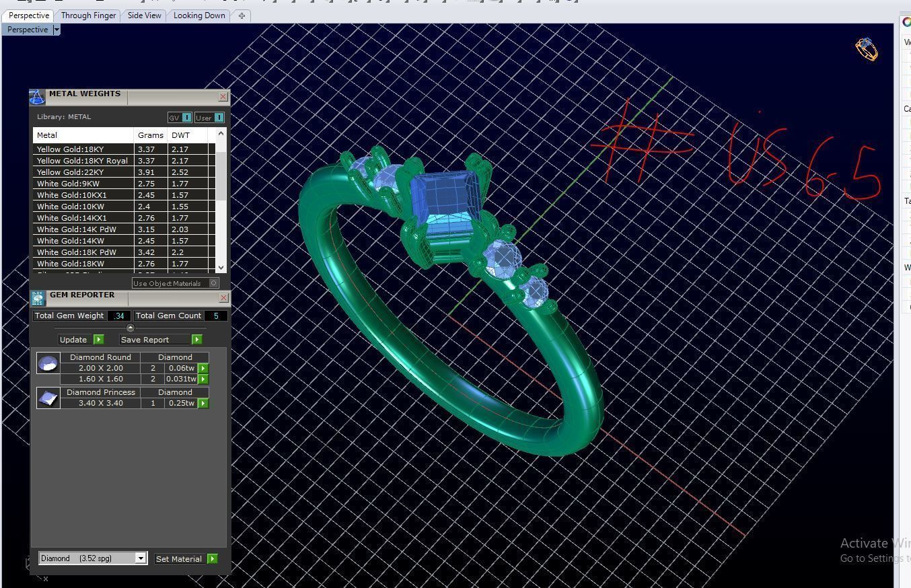Click the Gem Reporter panel icon
Screen dimensions: 911x588
pyautogui.click(x=38, y=298)
